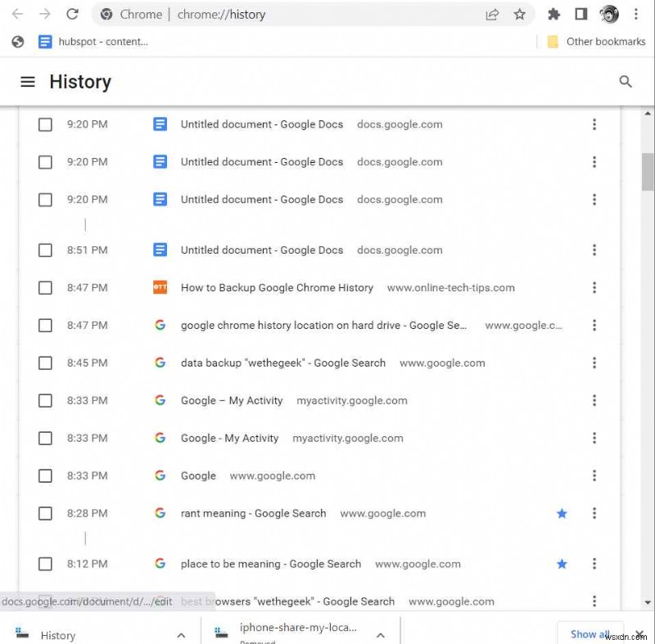This screenshot has width=655, height=644.
Task: Select the checkbox beside 'Google – My Activity'
Action: tap(45, 400)
